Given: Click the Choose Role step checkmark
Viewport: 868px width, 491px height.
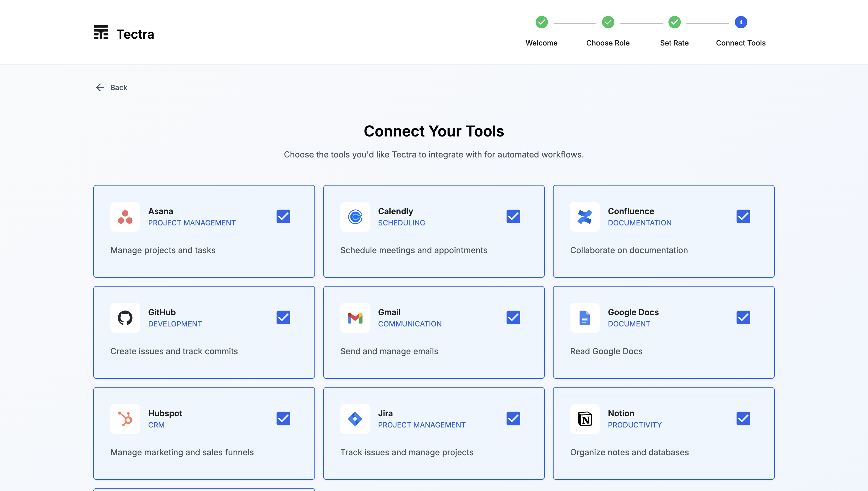Looking at the screenshot, I should 608,22.
